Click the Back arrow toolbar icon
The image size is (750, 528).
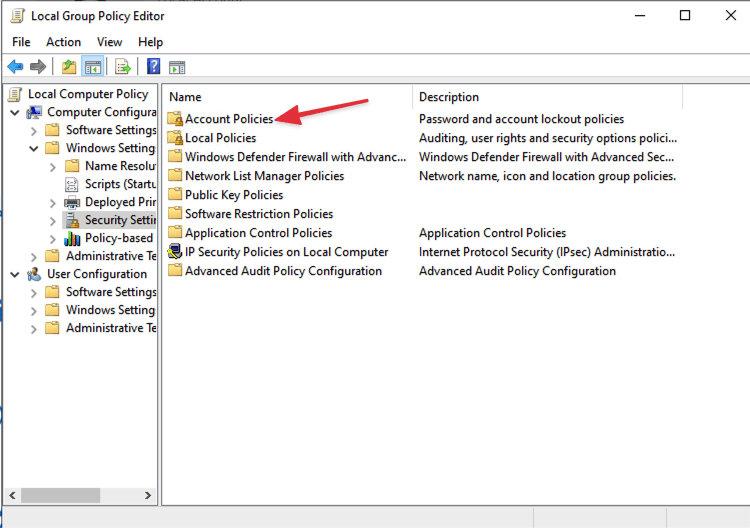(x=15, y=67)
